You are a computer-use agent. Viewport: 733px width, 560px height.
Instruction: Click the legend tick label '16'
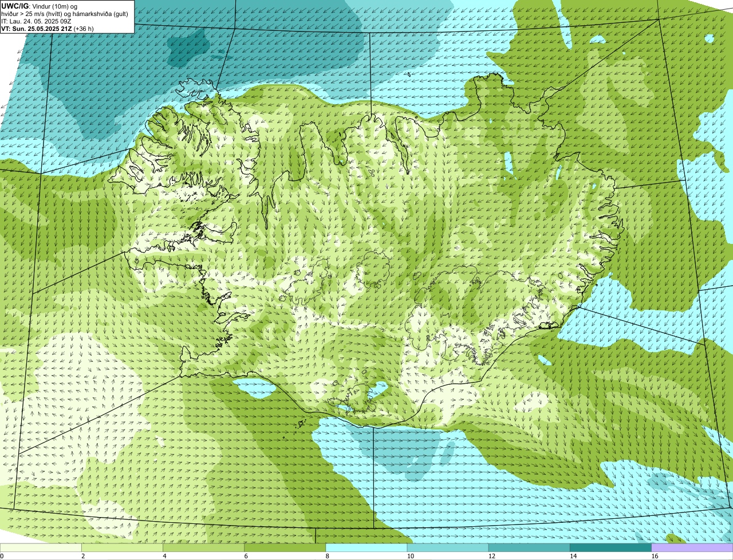(655, 556)
